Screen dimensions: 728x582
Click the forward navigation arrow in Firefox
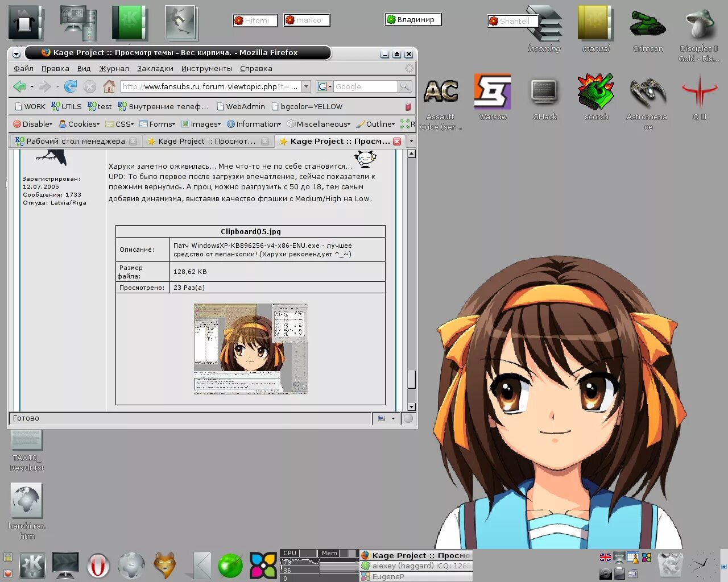point(44,86)
